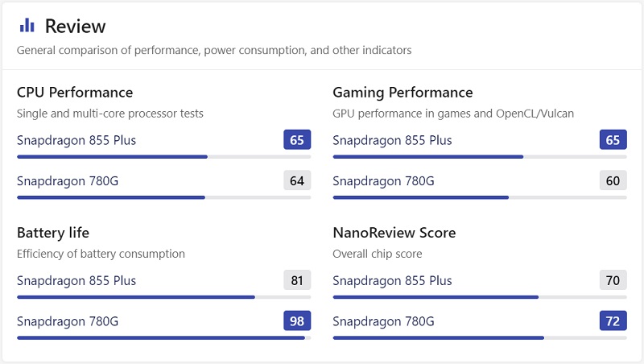Select the Battery life heading

(53, 233)
